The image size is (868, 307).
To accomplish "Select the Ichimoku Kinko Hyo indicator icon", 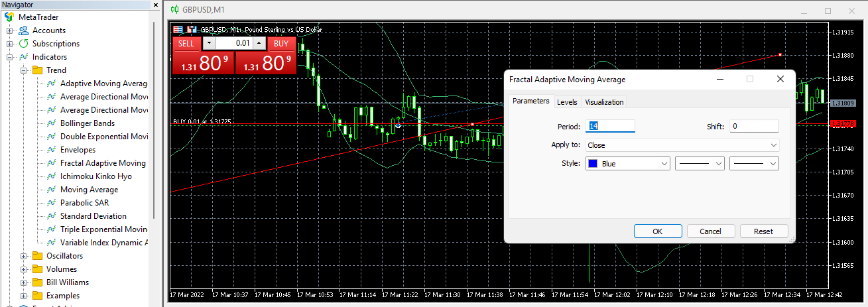I will 51,176.
